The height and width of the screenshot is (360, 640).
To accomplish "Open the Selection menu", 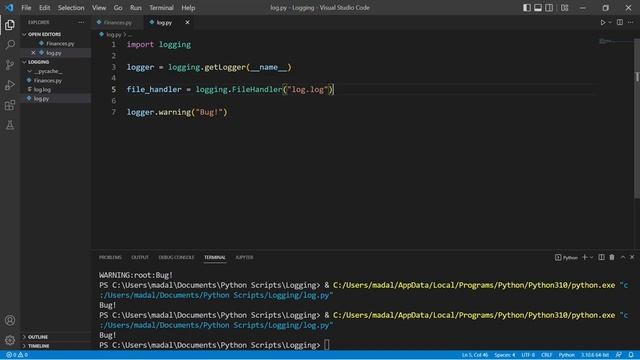I will point(71,8).
